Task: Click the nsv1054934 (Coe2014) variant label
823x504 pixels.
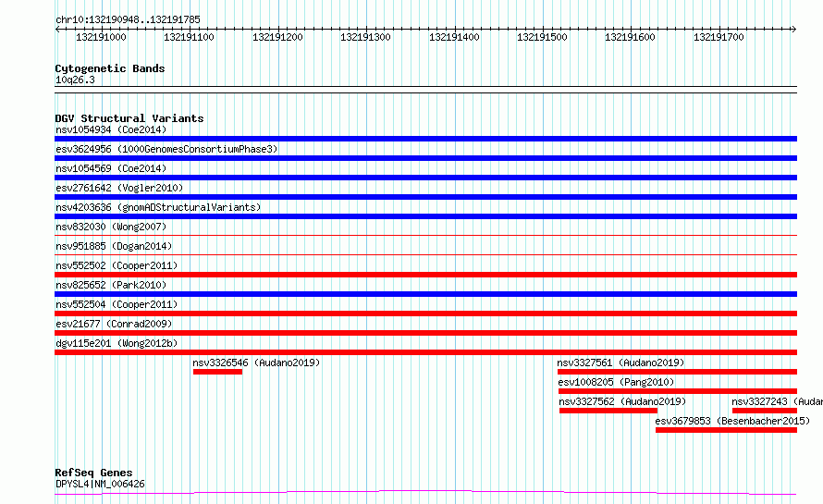Action: coord(111,129)
